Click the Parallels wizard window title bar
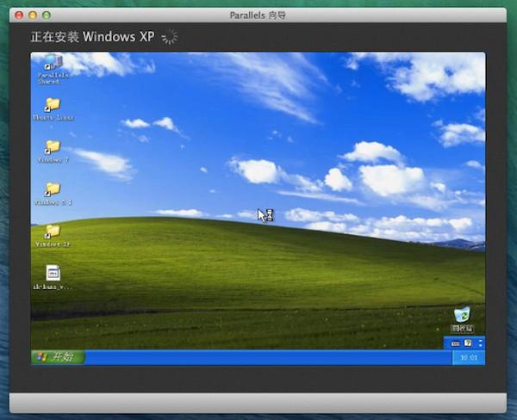517x420 pixels. tap(258, 15)
